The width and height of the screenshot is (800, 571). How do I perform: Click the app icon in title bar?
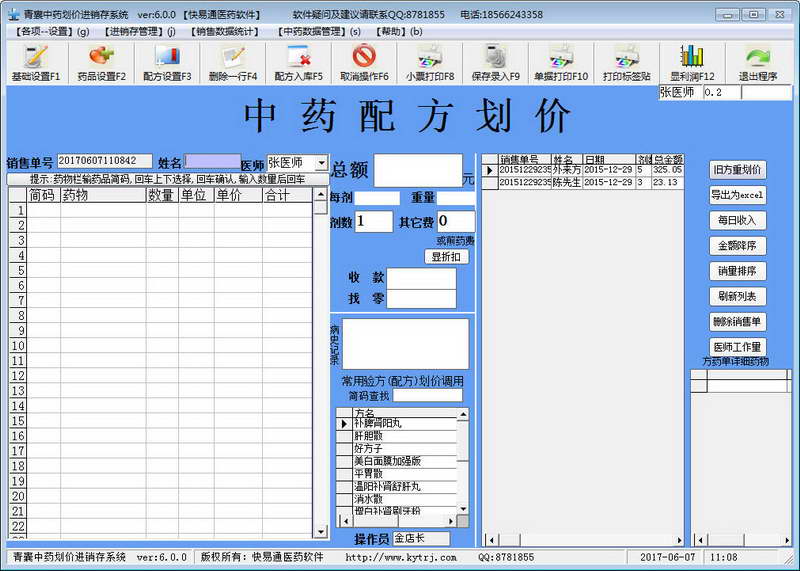click(x=13, y=14)
